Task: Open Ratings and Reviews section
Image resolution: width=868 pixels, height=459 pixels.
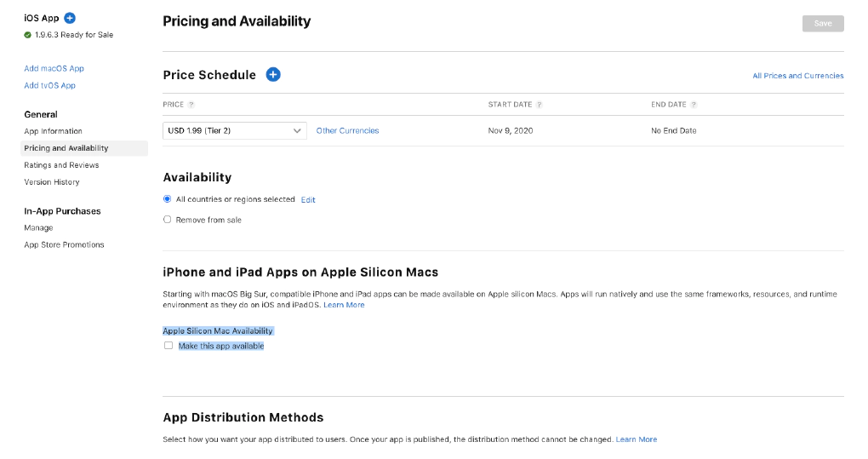Action: coord(61,165)
